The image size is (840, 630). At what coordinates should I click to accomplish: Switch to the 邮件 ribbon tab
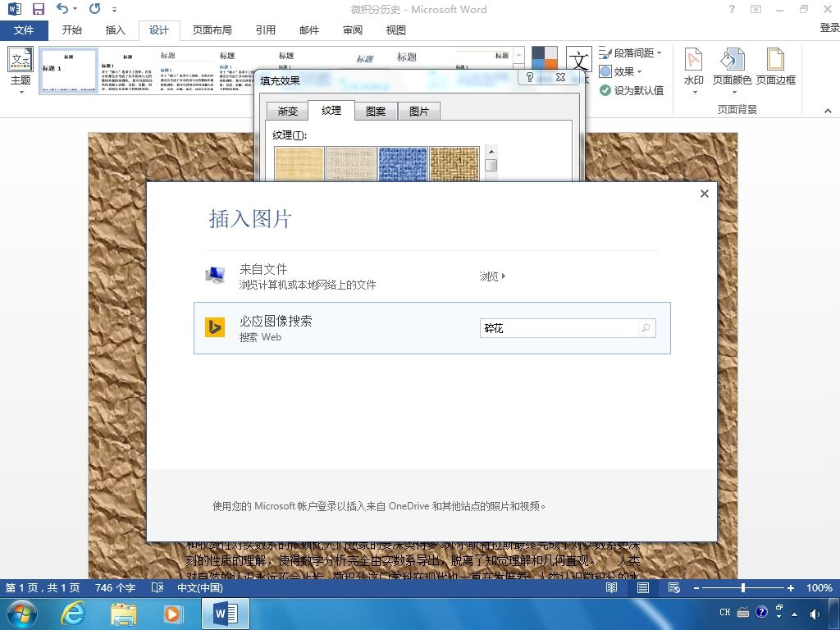coord(309,30)
